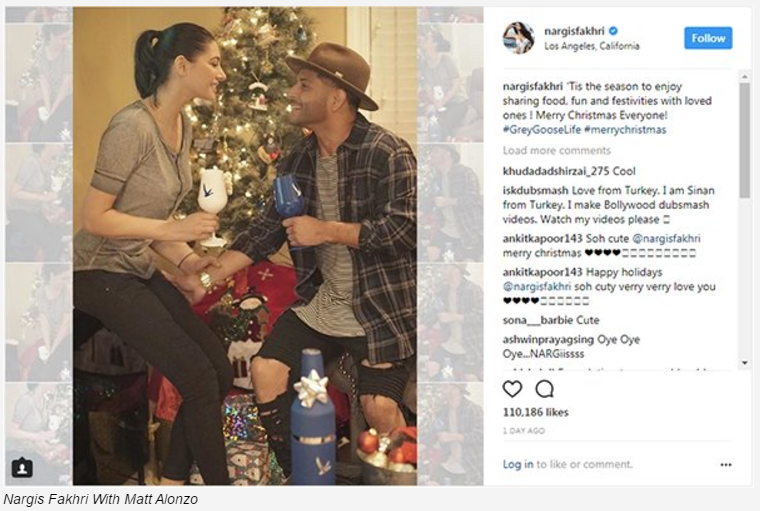Open nargisfakhri profile picture avatar
Screen dimensions: 760x511
519,38
